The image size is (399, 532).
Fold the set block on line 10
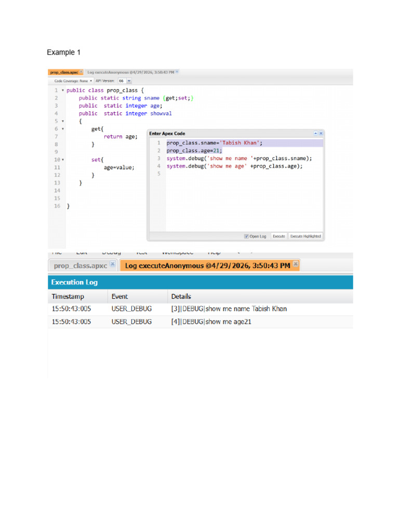tap(63, 159)
